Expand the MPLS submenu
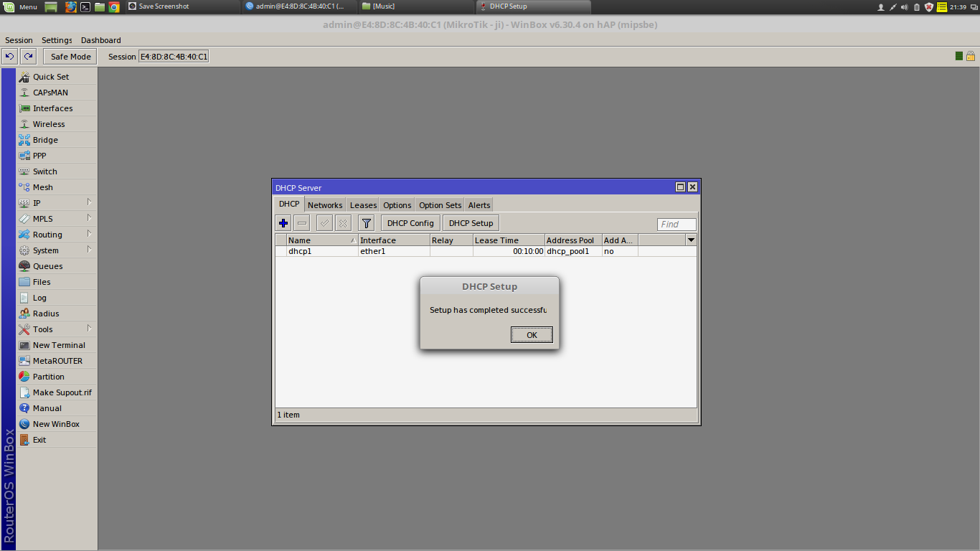The height and width of the screenshot is (551, 980). coord(57,219)
